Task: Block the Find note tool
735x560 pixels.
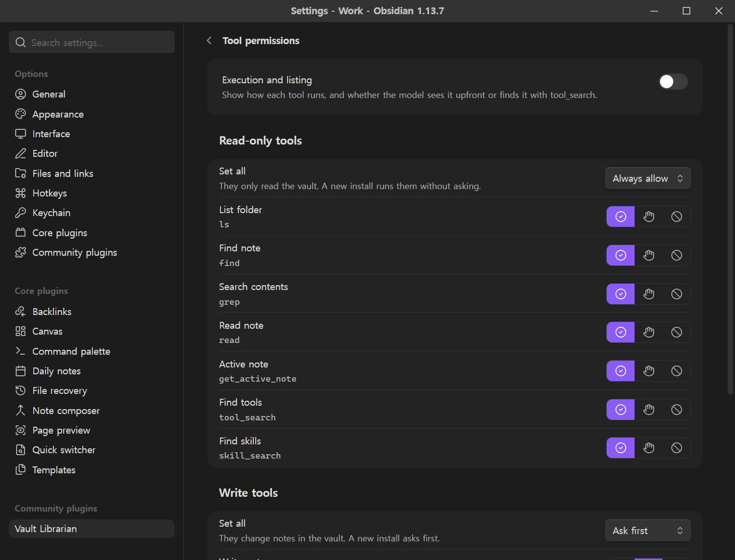Action: (677, 255)
